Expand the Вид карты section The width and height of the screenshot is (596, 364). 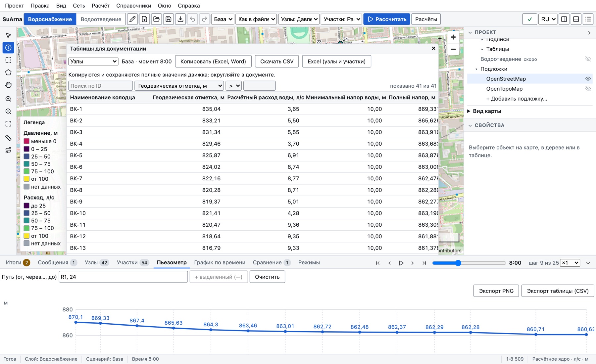tap(487, 111)
